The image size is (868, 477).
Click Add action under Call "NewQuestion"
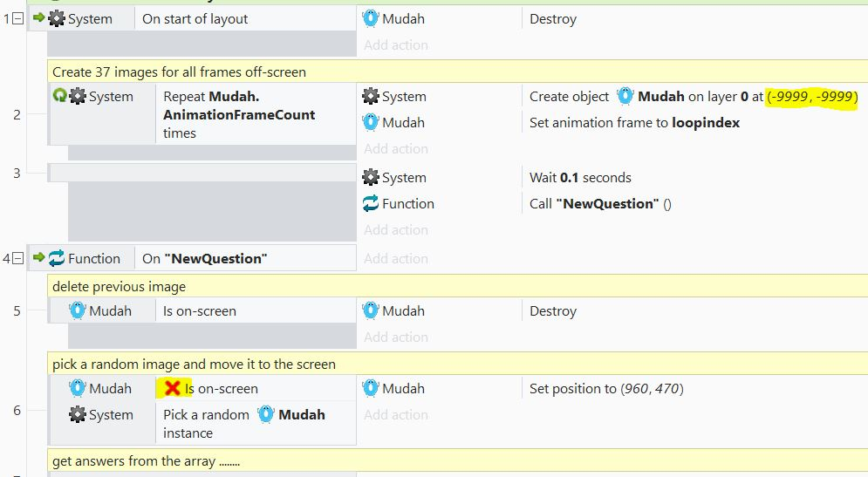tap(396, 229)
